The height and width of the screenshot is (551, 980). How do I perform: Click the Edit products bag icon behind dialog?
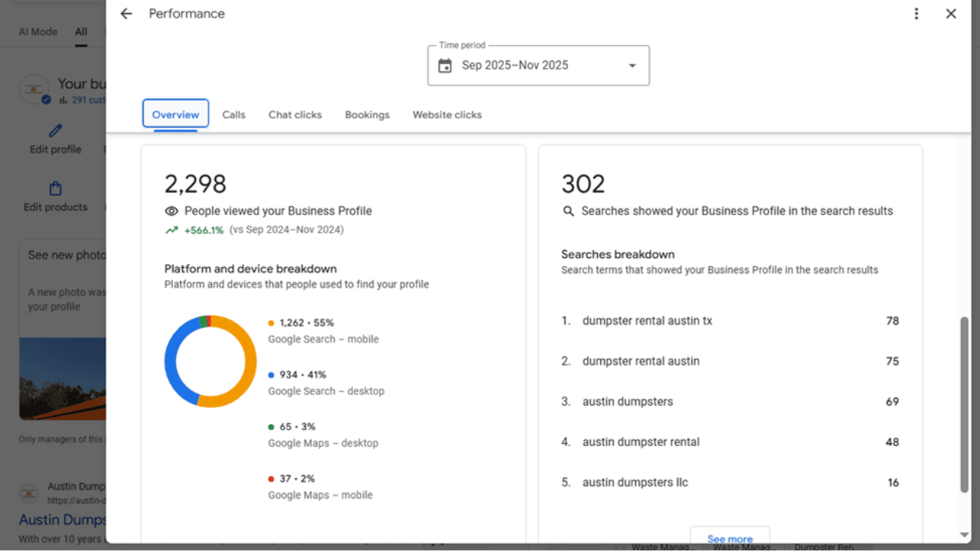[55, 188]
